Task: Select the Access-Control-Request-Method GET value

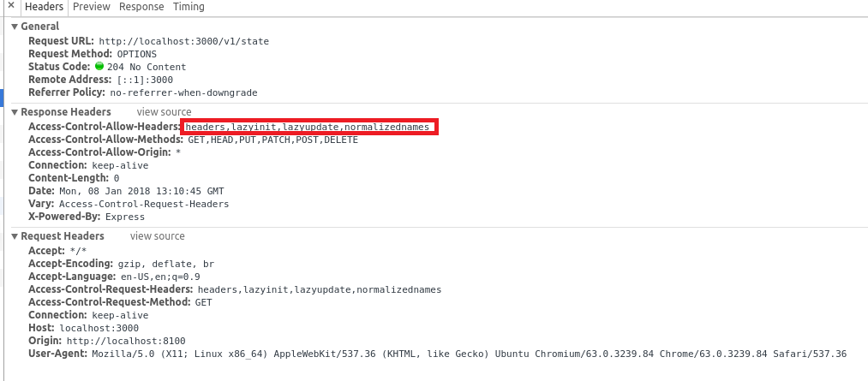Action: point(204,302)
